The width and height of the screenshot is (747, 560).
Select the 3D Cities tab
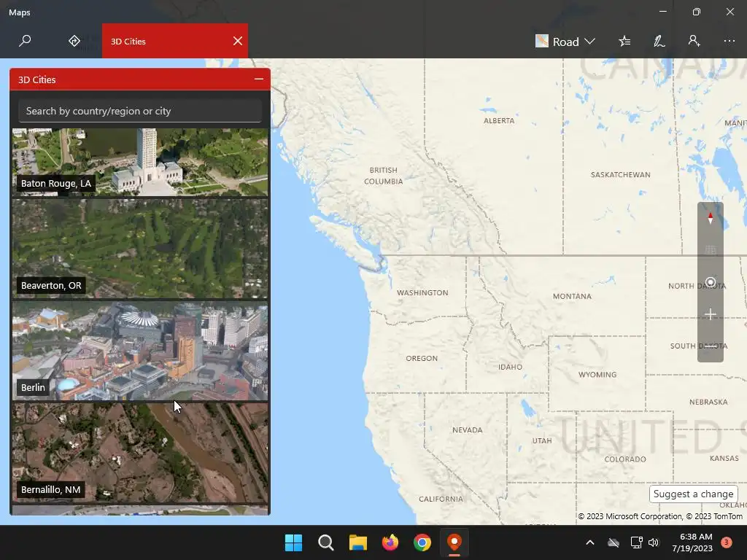point(175,41)
